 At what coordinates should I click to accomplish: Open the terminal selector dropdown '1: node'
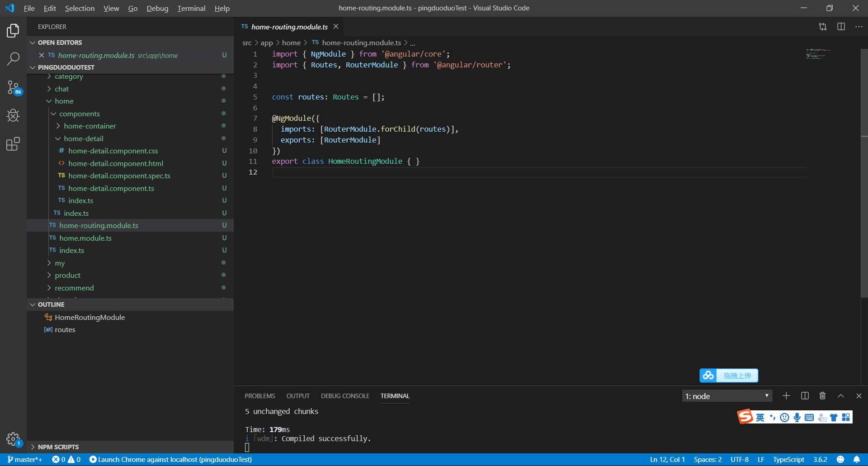[727, 396]
